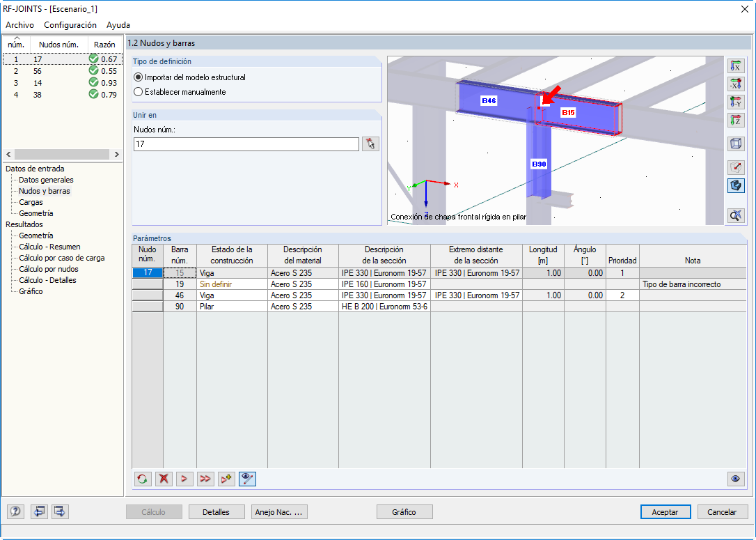Image resolution: width=756 pixels, height=540 pixels.
Task: Set view against the -Y axis
Action: pos(736,102)
